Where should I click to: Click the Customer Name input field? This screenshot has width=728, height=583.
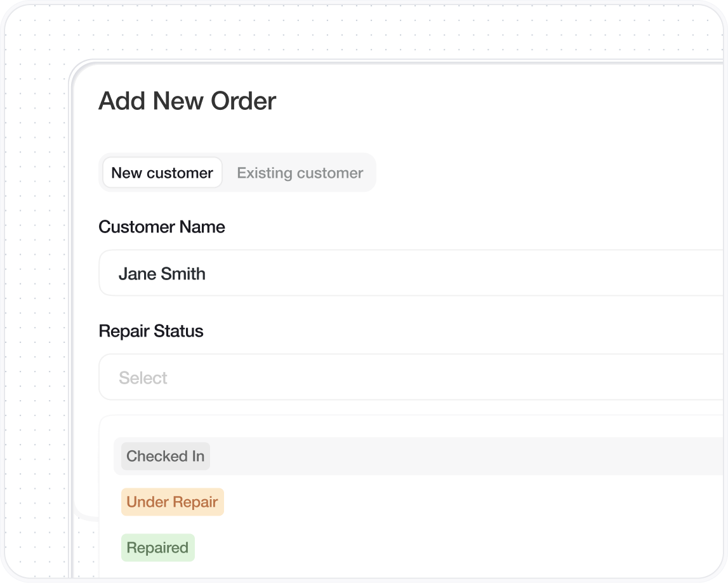[x=411, y=273]
